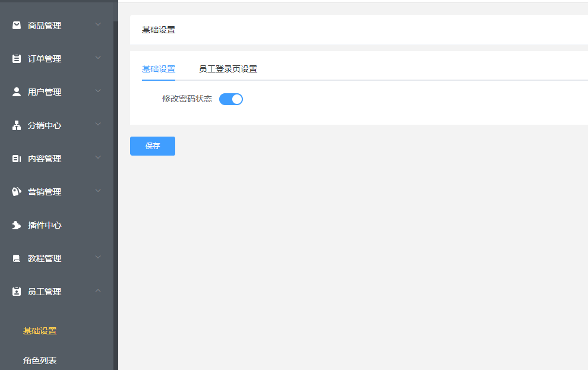Click the 用户管理 person icon

[x=17, y=92]
